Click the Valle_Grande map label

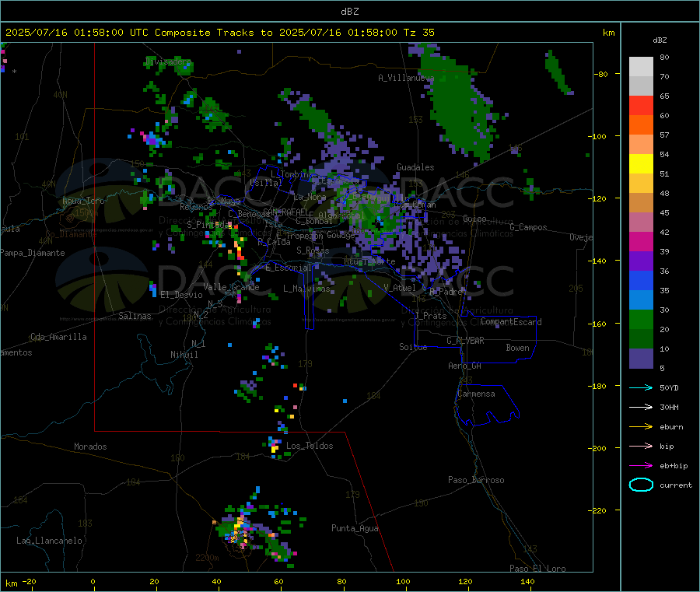(x=231, y=287)
